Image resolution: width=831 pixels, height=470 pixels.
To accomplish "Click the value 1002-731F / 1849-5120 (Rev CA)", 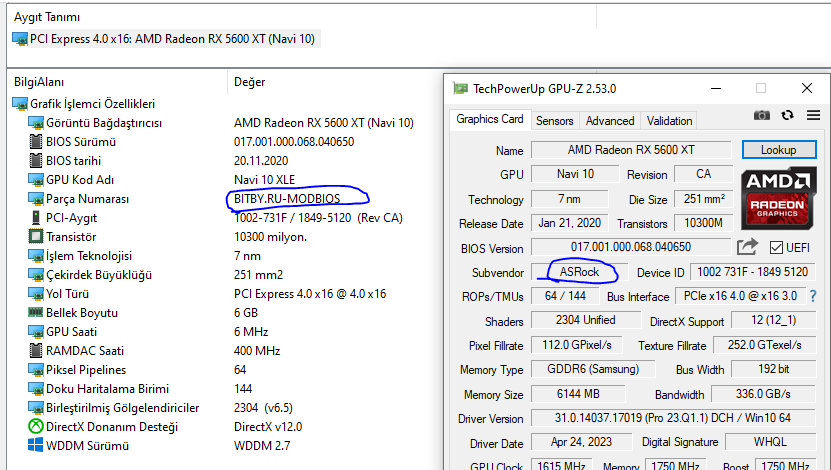I will pos(318,218).
